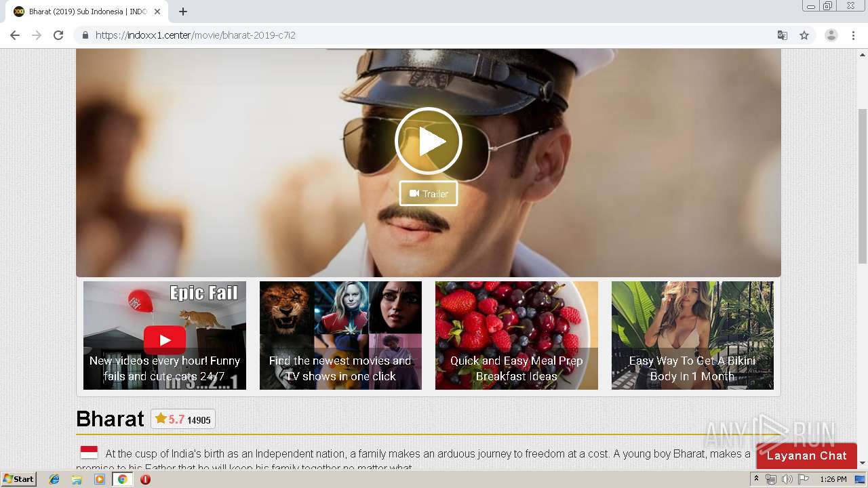Open the media player taskbar icon
The width and height of the screenshot is (868, 488).
point(100,479)
